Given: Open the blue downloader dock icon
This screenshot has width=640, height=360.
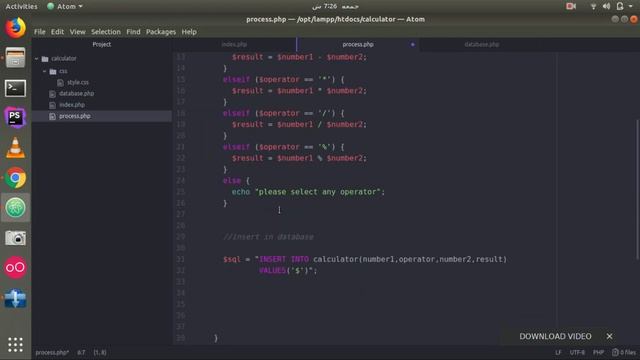Looking at the screenshot, I should pos(16,298).
